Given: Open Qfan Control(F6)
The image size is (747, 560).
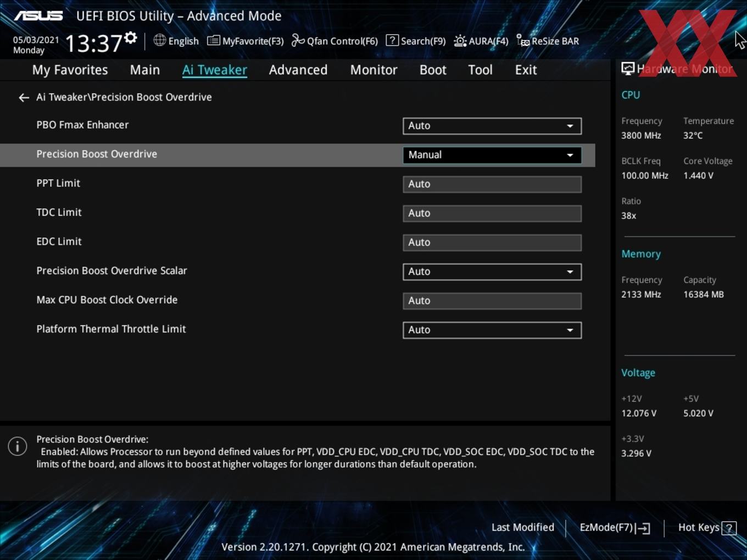Looking at the screenshot, I should click(335, 41).
